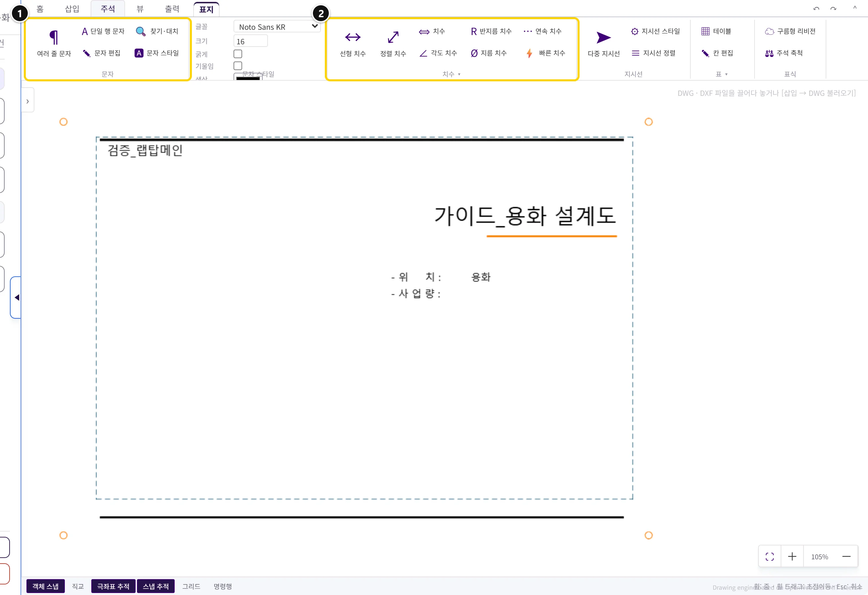
Task: Toggle 스냅 추적 snap tracking
Action: click(x=156, y=586)
